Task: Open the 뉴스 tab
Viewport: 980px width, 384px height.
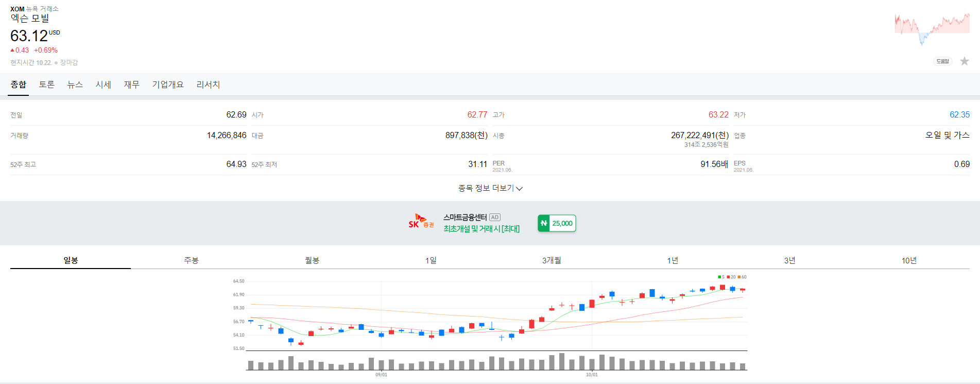Action: [75, 85]
